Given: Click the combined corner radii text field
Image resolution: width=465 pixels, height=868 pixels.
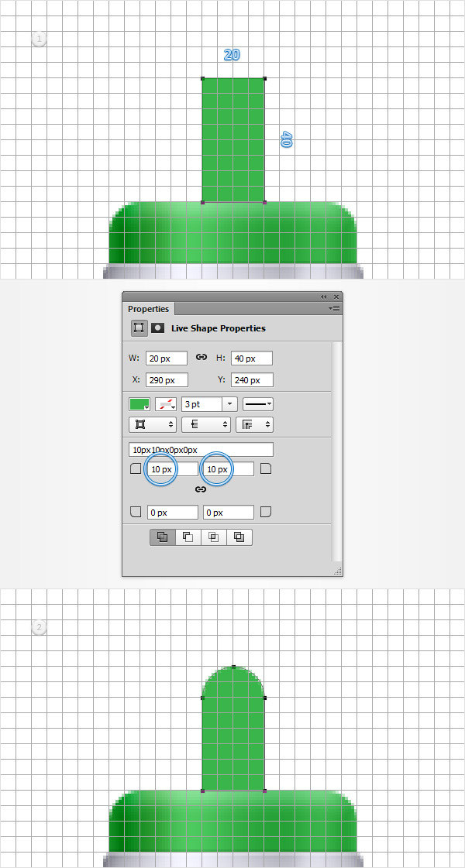Looking at the screenshot, I should 201,450.
